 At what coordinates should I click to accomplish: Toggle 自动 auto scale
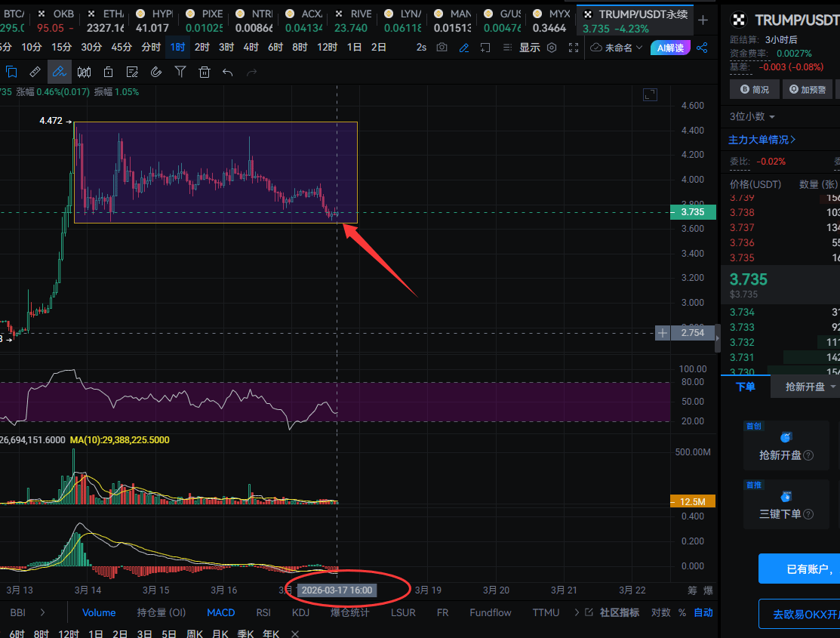[703, 612]
